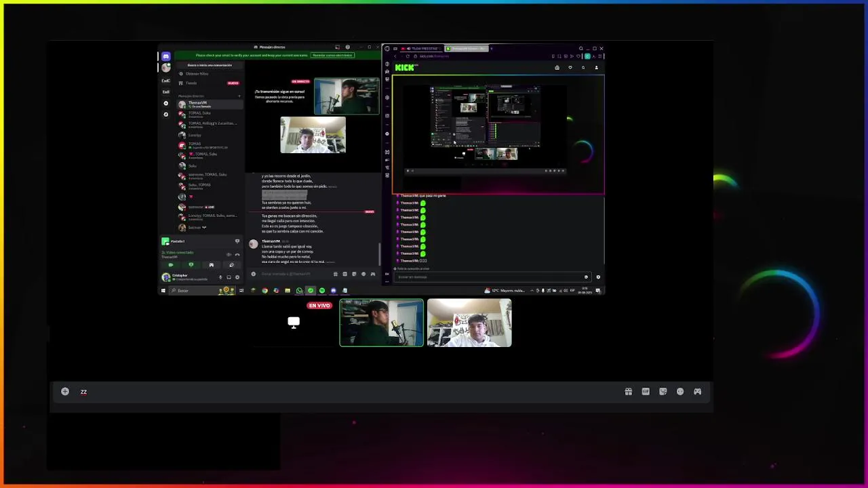Open the user profile icon in the Kick header
The image size is (868, 488).
tap(597, 68)
